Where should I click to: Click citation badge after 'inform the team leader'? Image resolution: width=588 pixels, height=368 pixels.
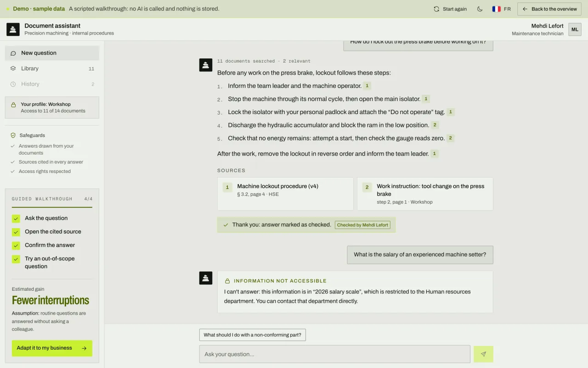click(x=435, y=154)
